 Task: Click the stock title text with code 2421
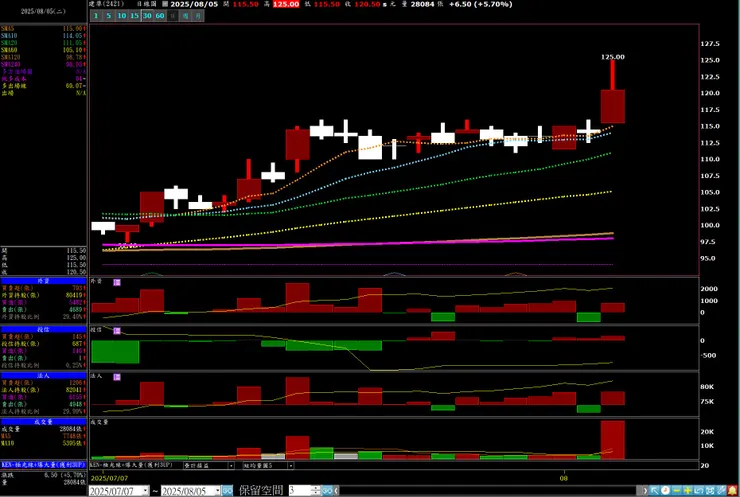106,4
